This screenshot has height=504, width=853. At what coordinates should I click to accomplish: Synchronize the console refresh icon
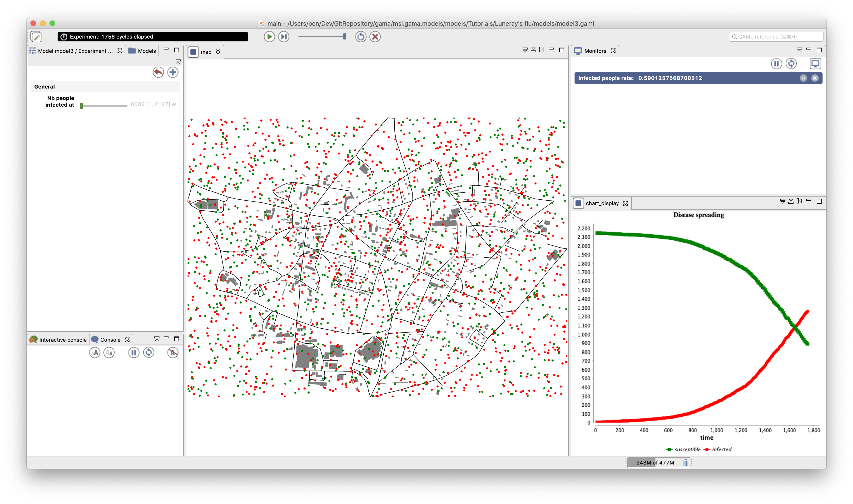(x=148, y=352)
